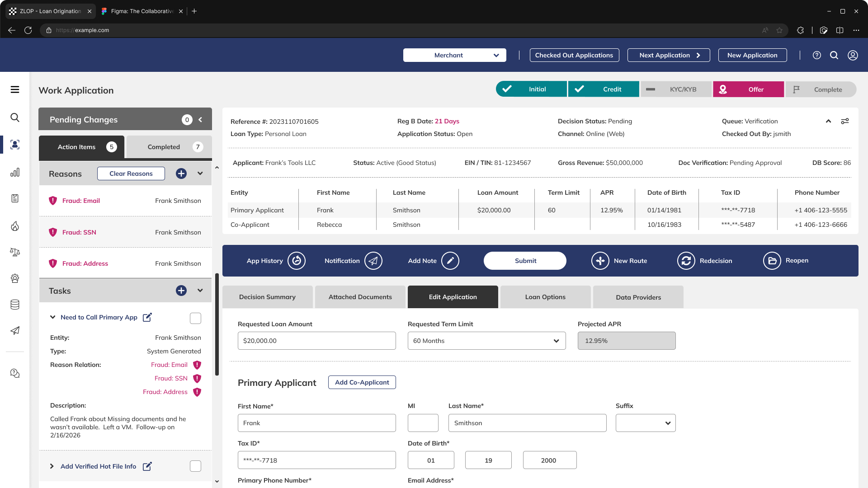
Task: Click the Submit button
Action: [x=525, y=261]
